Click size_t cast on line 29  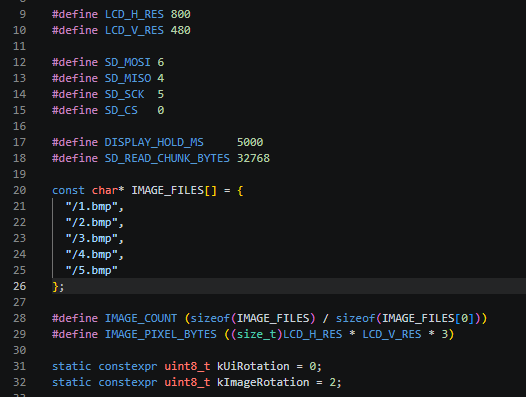click(x=257, y=335)
